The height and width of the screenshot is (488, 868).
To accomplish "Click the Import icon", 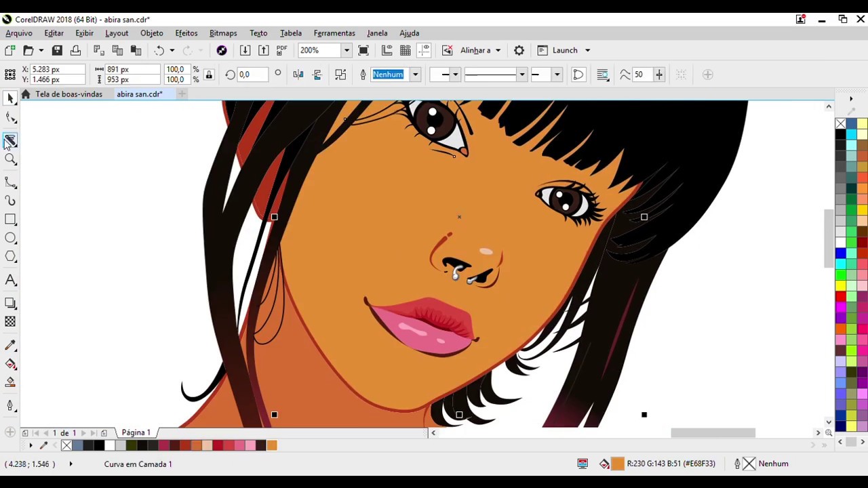I will (x=245, y=50).
